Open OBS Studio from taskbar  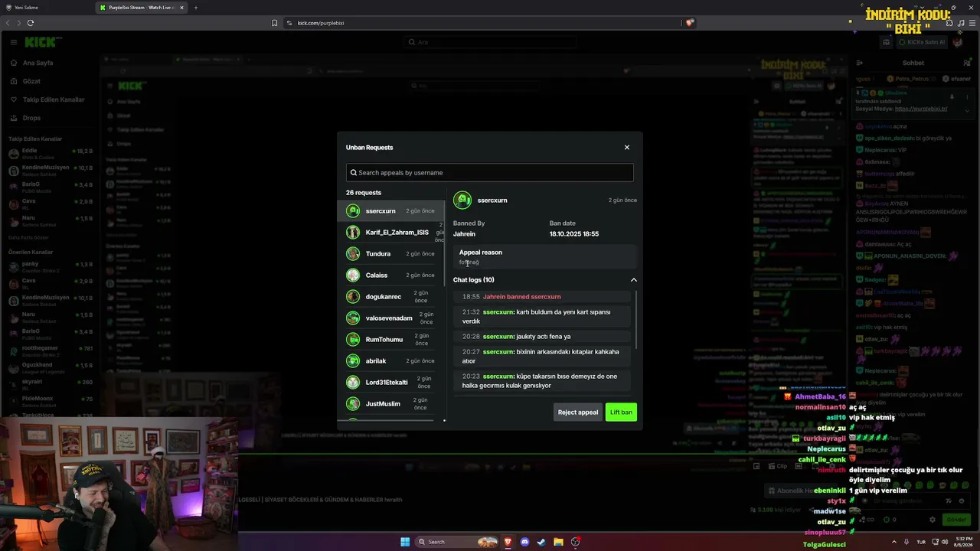pyautogui.click(x=576, y=542)
